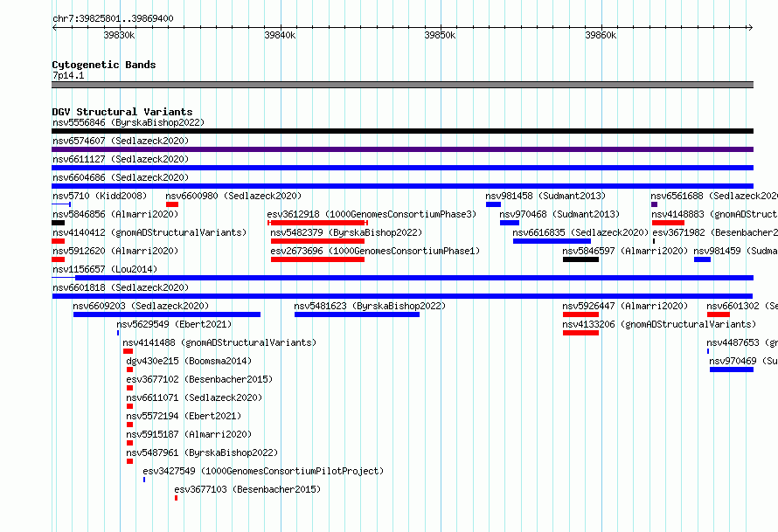This screenshot has height=532, width=778.
Task: Open nsv981459 variant label
Action: click(x=735, y=251)
